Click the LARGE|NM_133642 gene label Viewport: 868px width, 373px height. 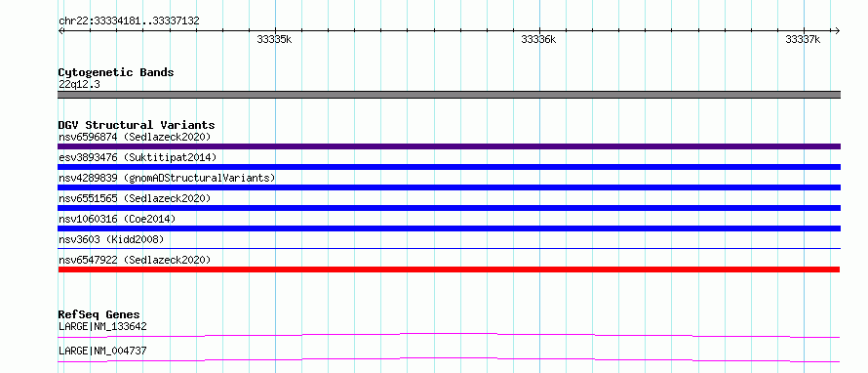click(102, 326)
